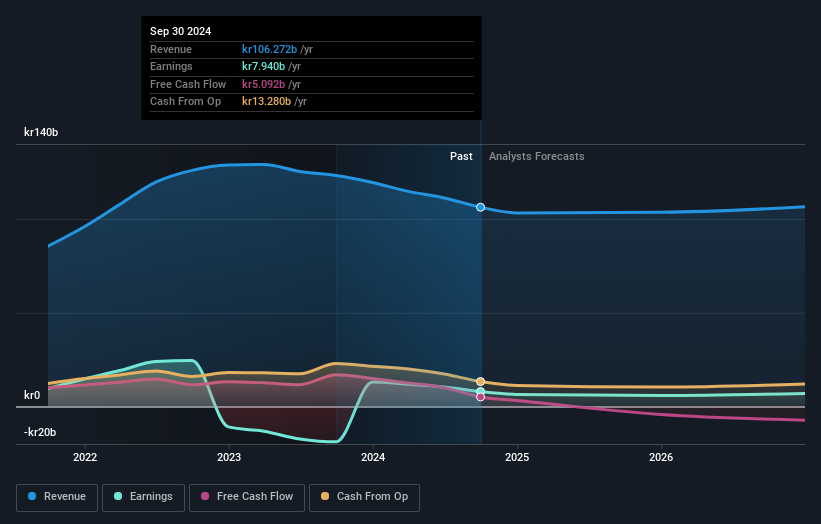Click the 2024 x-axis label

pyautogui.click(x=373, y=457)
